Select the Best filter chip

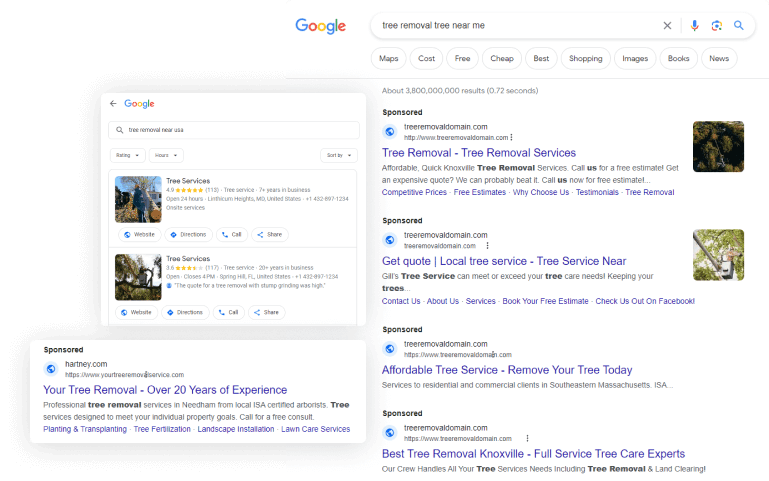click(541, 58)
